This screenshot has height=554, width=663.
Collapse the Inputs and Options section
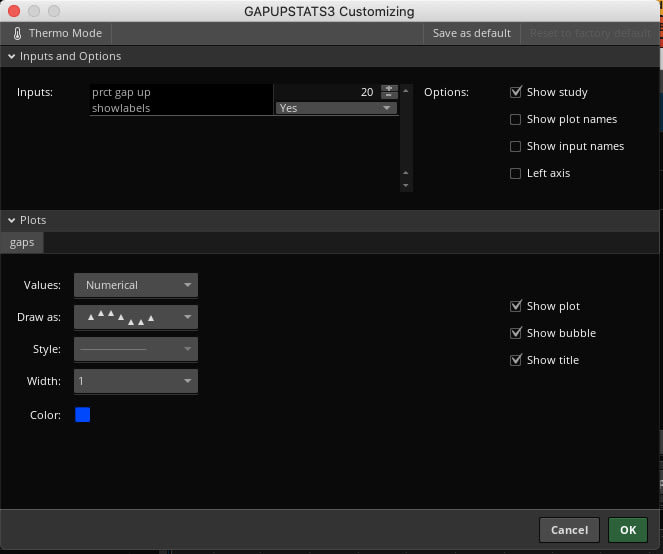click(x=11, y=56)
